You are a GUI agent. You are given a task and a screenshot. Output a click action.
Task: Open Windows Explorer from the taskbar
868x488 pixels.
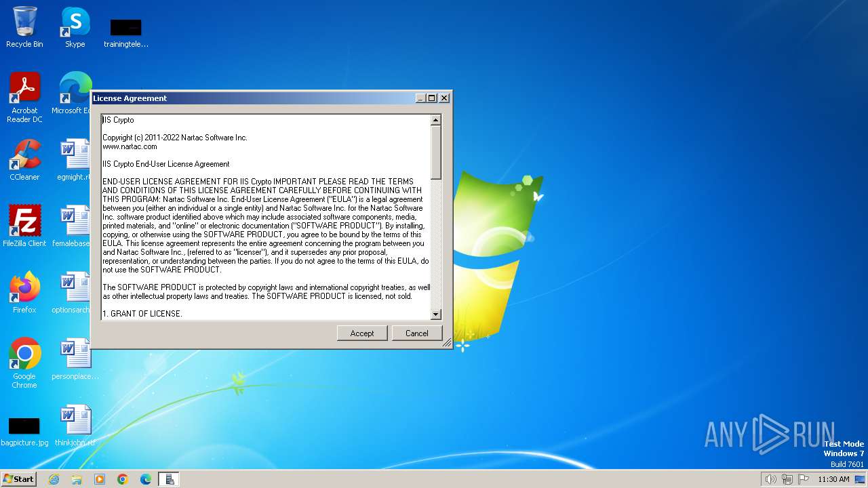tap(77, 479)
